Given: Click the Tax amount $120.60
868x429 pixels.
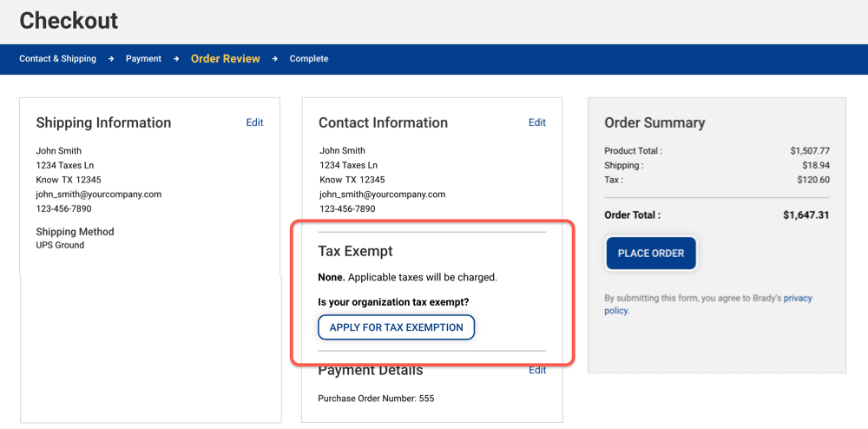Looking at the screenshot, I should coord(813,180).
